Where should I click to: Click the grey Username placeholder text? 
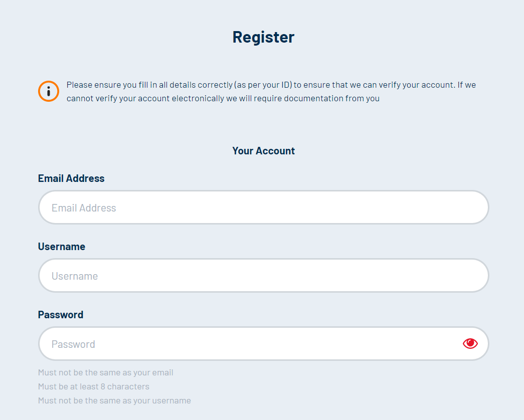[x=75, y=276]
